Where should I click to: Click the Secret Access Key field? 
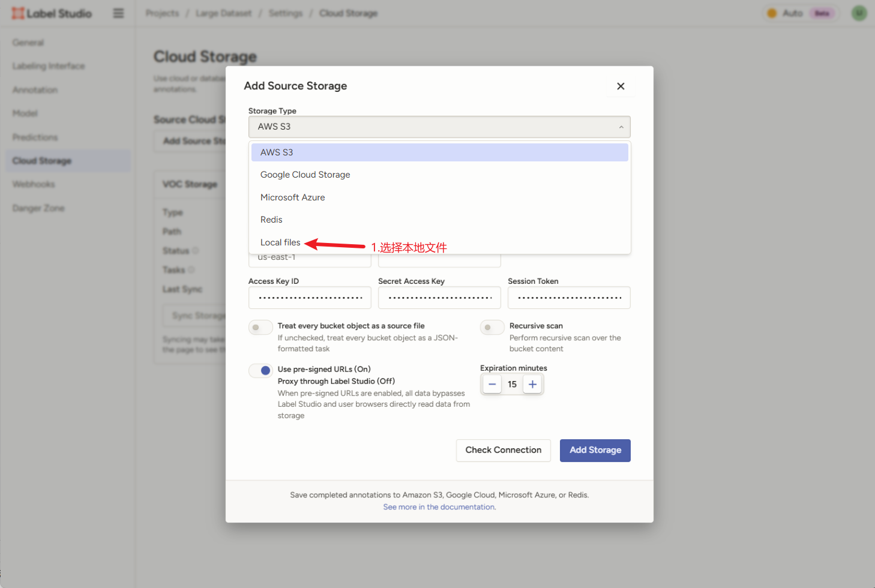click(439, 298)
